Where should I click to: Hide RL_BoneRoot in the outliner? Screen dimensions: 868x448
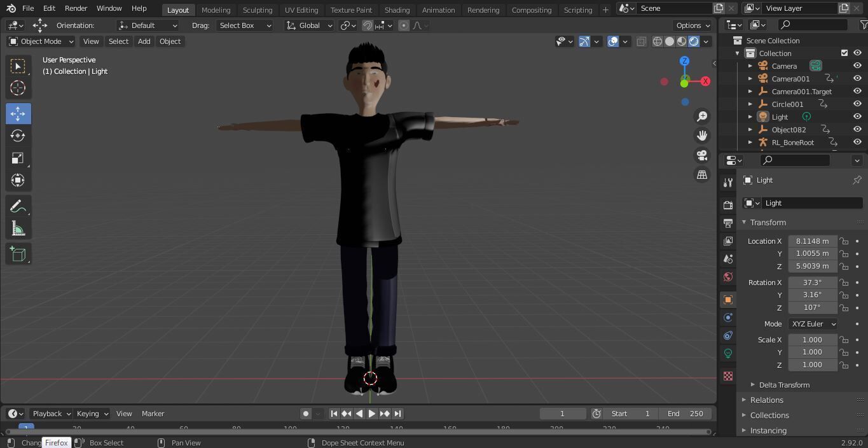click(857, 142)
